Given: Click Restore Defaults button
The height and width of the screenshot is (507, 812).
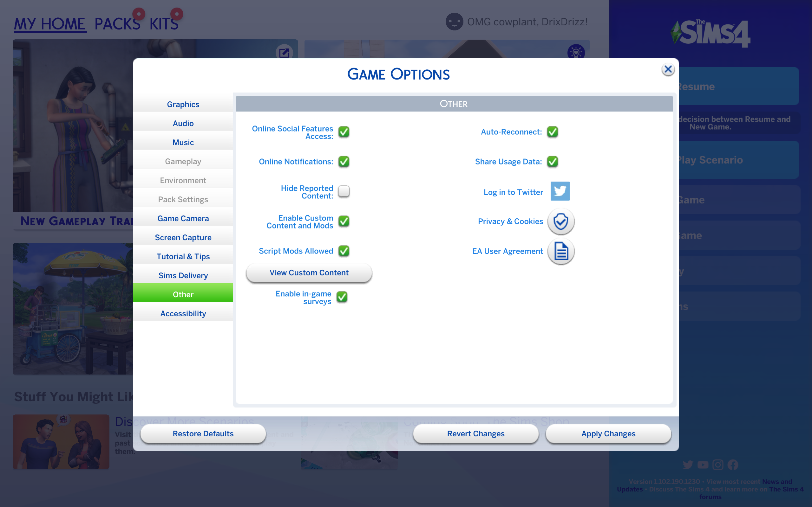Looking at the screenshot, I should click(203, 433).
